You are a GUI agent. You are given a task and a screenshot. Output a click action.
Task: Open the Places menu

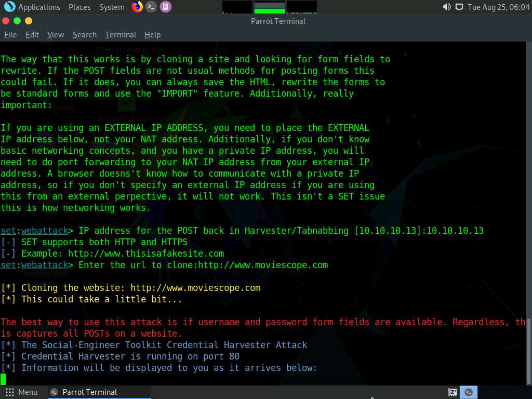pos(79,7)
